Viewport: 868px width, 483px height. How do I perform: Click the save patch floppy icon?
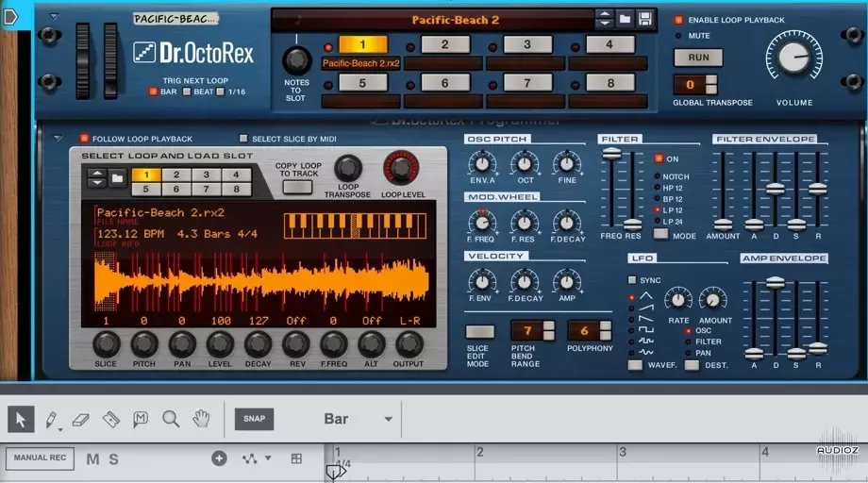[645, 20]
